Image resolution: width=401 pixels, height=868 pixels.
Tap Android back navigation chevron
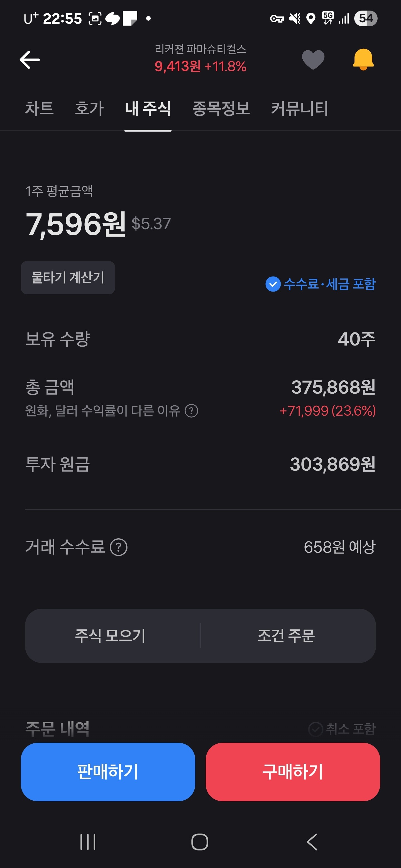tap(312, 842)
